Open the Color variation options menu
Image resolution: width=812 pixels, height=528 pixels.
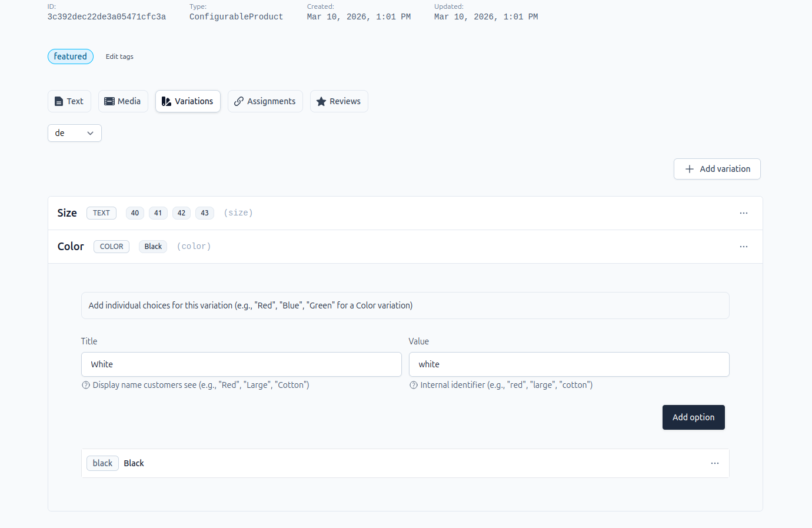point(744,247)
